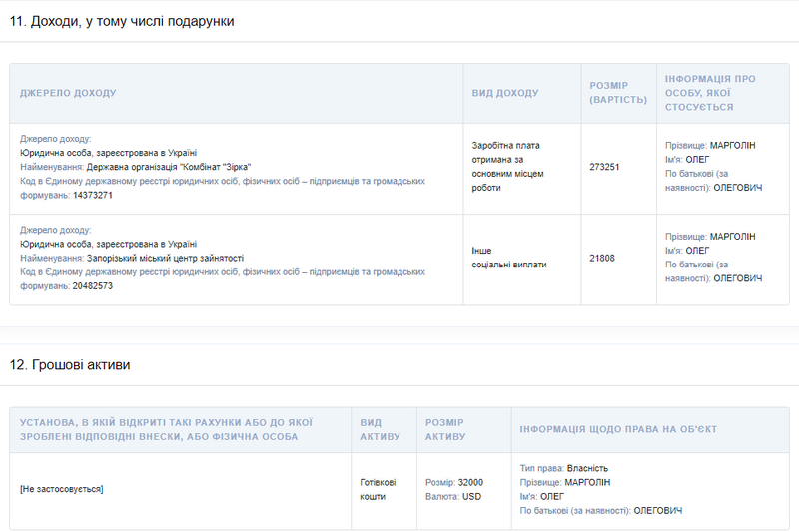
Task: Select asset size 'Розмір: 32000'
Action: coord(454,483)
